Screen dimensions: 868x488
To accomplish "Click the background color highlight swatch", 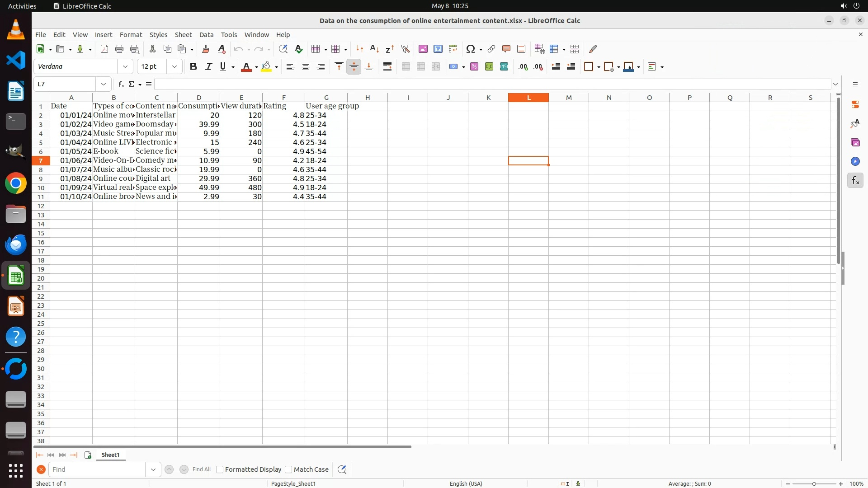I will click(x=266, y=67).
